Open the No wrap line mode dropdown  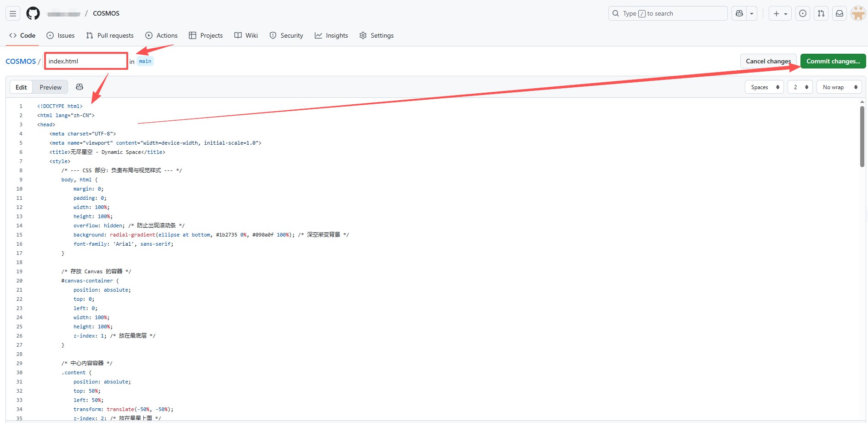click(x=839, y=87)
